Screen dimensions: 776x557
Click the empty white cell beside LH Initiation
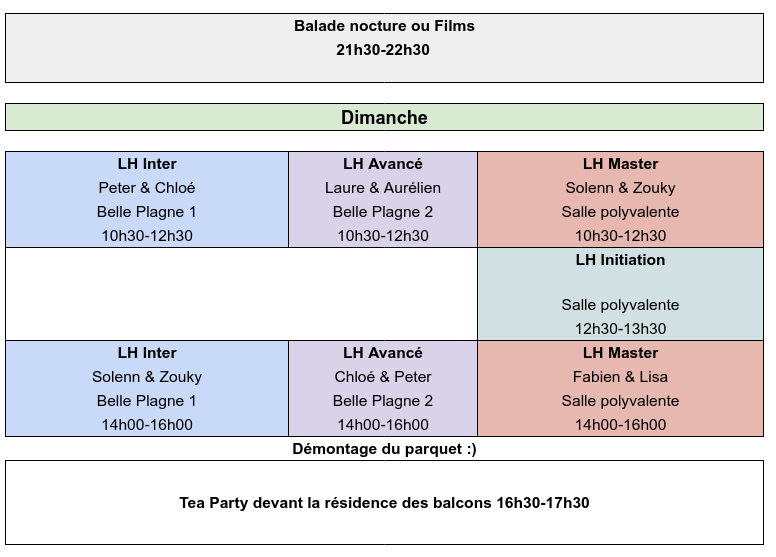(x=241, y=294)
